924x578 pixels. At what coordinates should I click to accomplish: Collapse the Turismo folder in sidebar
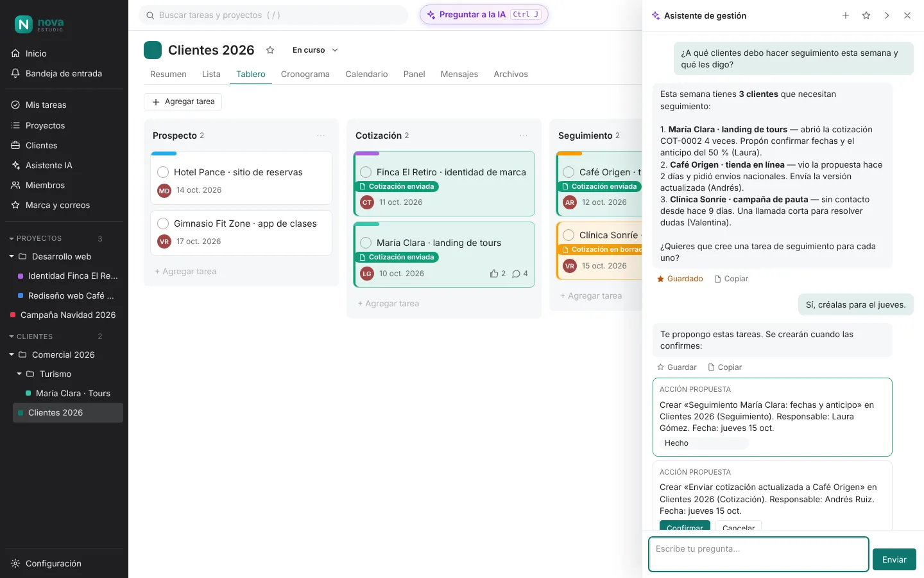click(x=19, y=374)
